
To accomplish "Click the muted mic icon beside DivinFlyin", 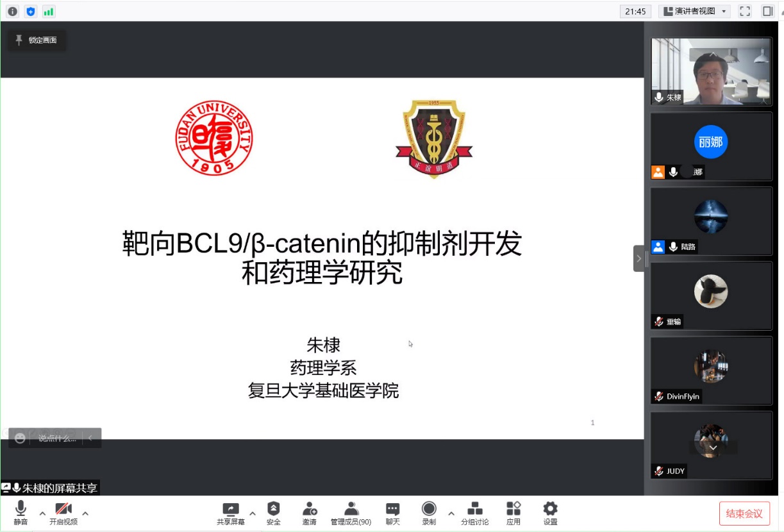I will (658, 396).
